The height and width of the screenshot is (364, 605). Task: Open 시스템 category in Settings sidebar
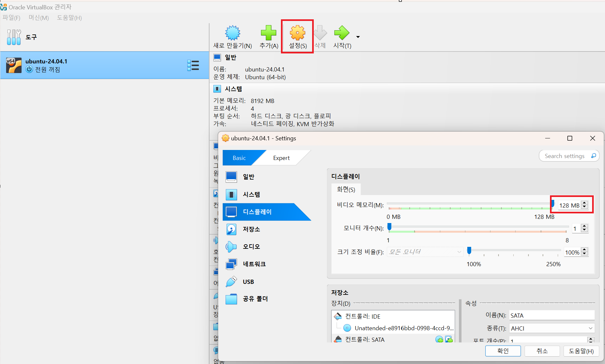(x=267, y=194)
